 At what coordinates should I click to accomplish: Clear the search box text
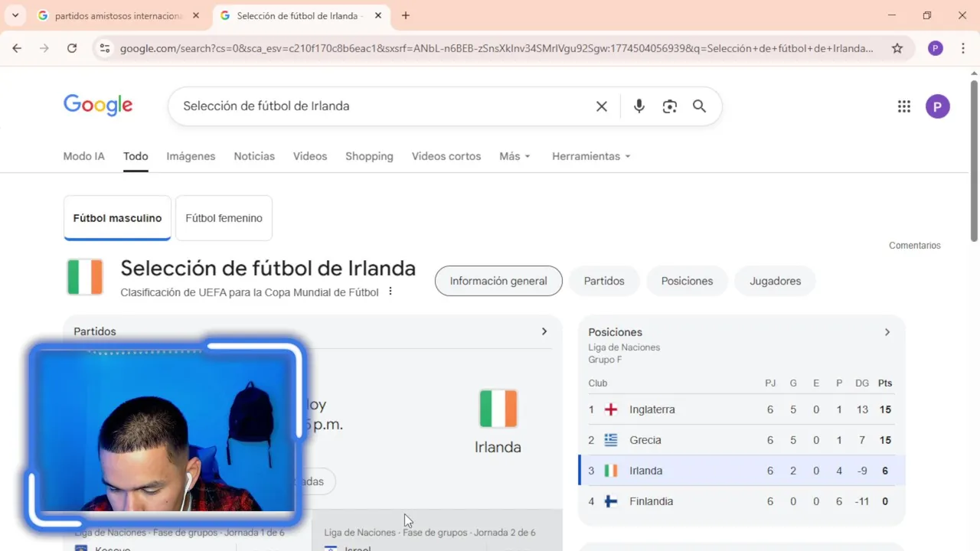(x=602, y=106)
